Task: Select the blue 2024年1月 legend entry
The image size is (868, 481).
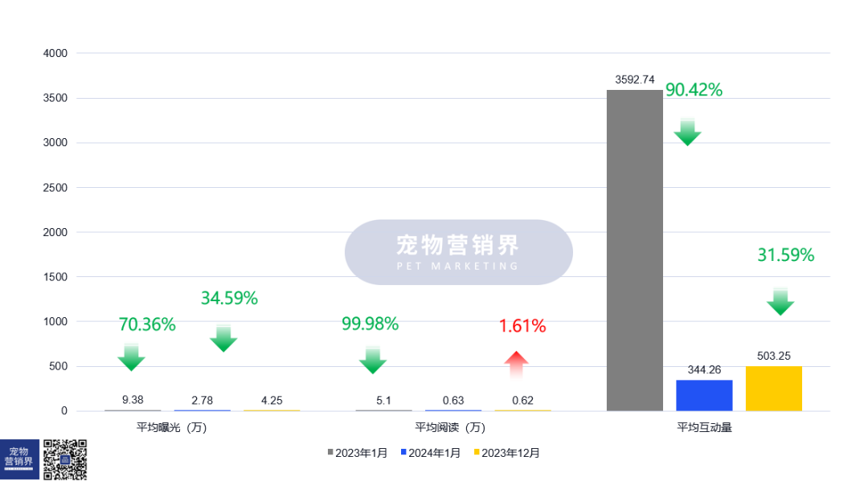Action: pyautogui.click(x=431, y=453)
